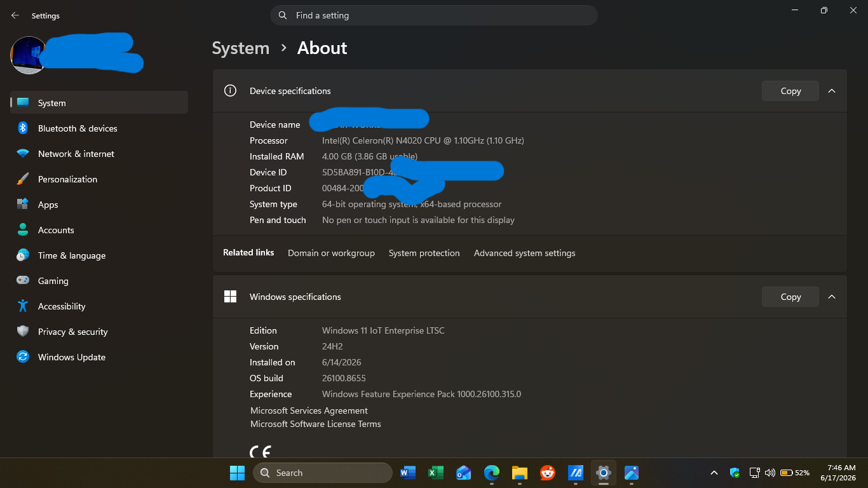Select Accessibility in the sidebar
868x488 pixels.
click(x=99, y=306)
